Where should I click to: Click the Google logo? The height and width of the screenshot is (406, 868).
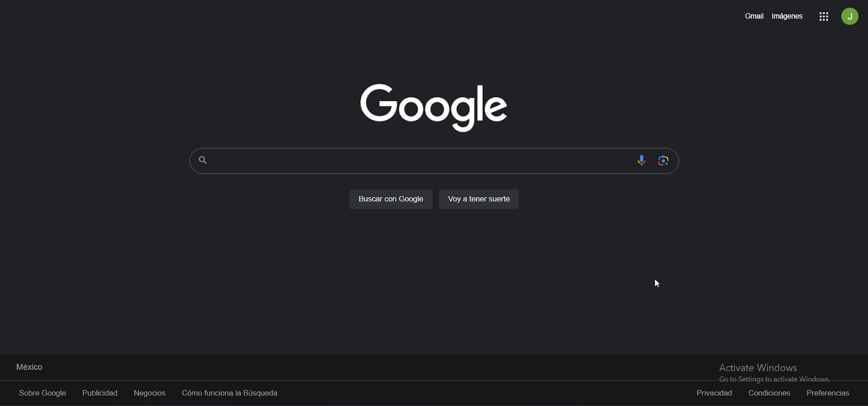[x=434, y=107]
